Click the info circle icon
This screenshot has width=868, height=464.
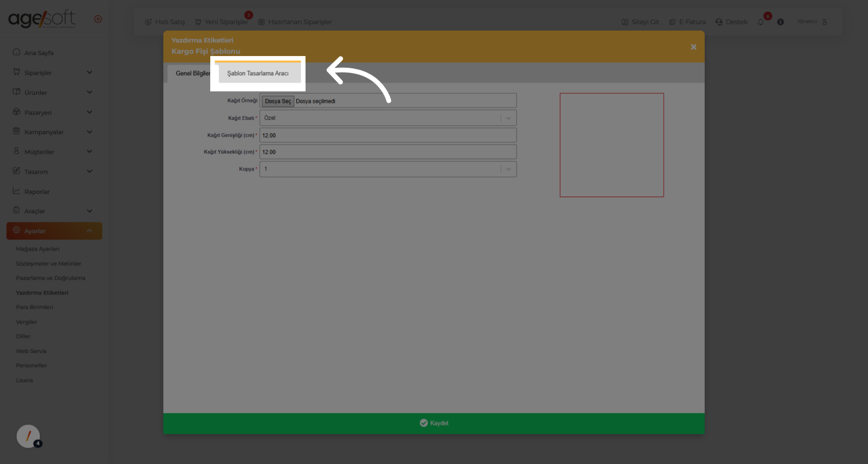(780, 22)
